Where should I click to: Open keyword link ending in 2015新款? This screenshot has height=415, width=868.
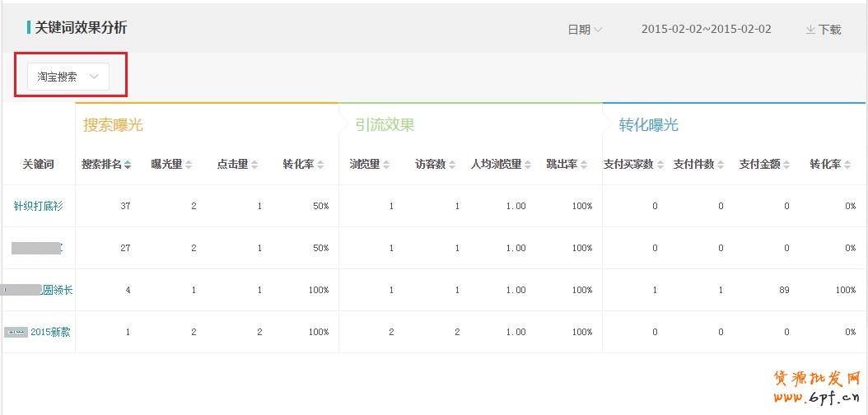(x=49, y=332)
